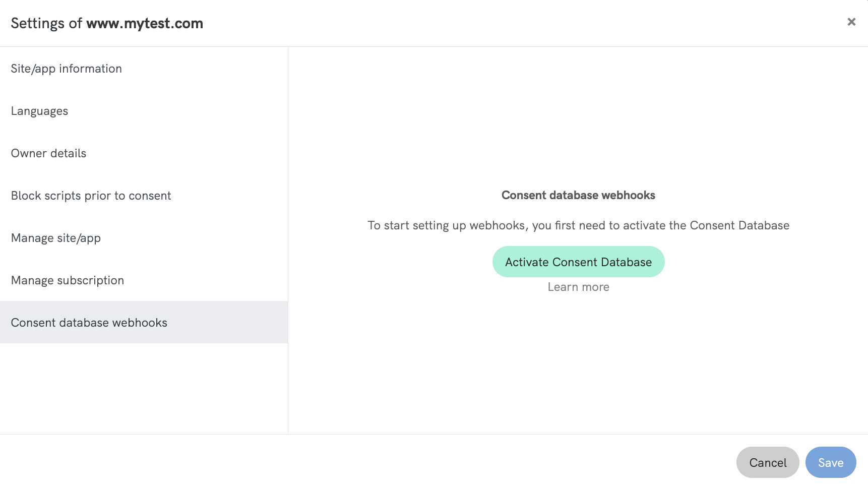This screenshot has height=488, width=868.
Task: Open the Manage subscription section
Action: click(68, 280)
